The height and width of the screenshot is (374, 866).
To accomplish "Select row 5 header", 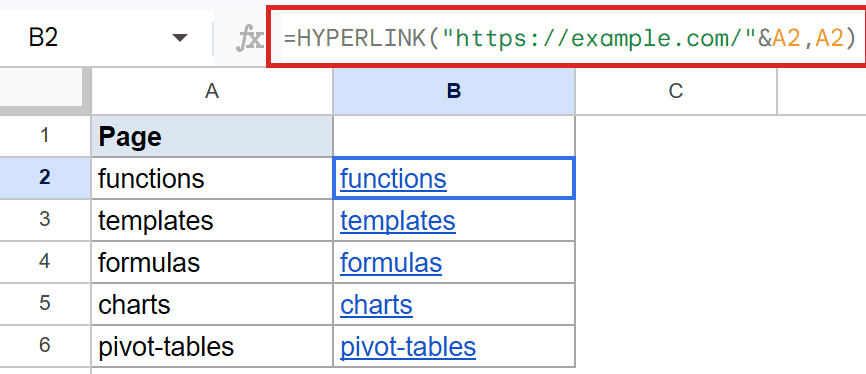I will pos(45,304).
